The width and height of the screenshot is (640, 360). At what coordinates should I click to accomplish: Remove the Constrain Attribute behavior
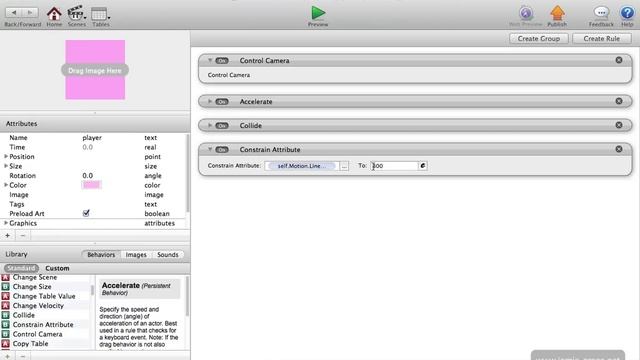[x=619, y=149]
